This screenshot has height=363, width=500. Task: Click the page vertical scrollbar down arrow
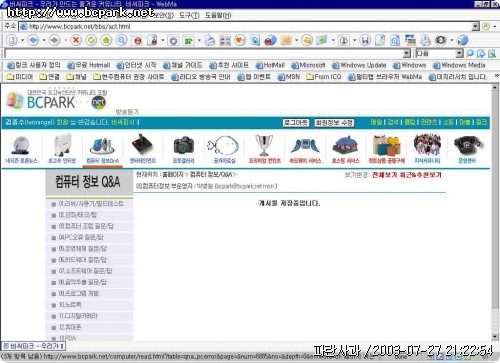point(495,336)
